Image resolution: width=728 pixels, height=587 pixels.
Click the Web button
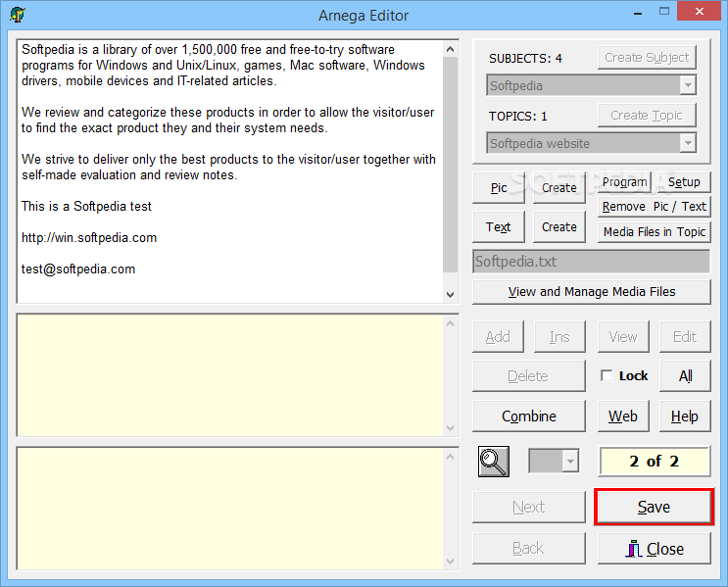tap(623, 416)
